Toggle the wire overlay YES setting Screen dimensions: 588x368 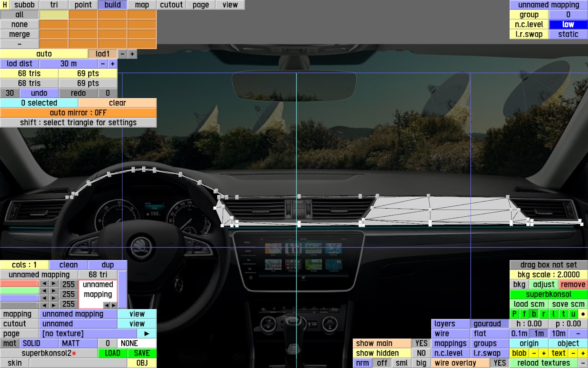(x=500, y=363)
